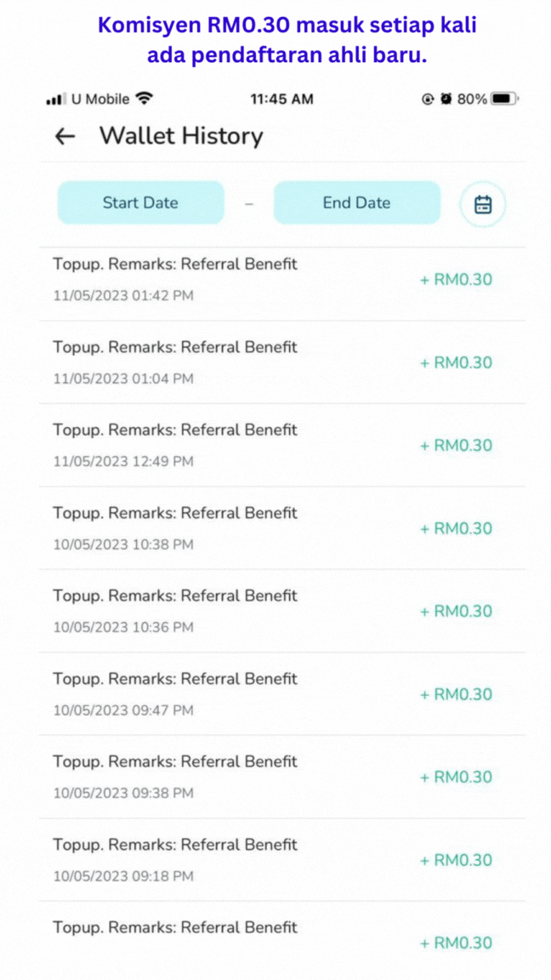Image resolution: width=551 pixels, height=980 pixels.
Task: Open the 11/05/2023 01:42 PM transaction
Action: point(272,280)
